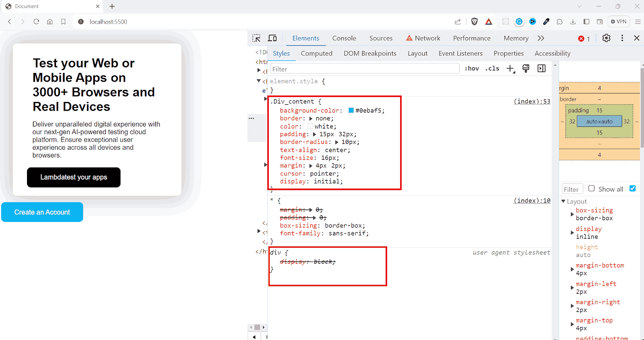644x340 pixels.
Task: Collapse the Layout section in computed pane
Action: (563, 201)
